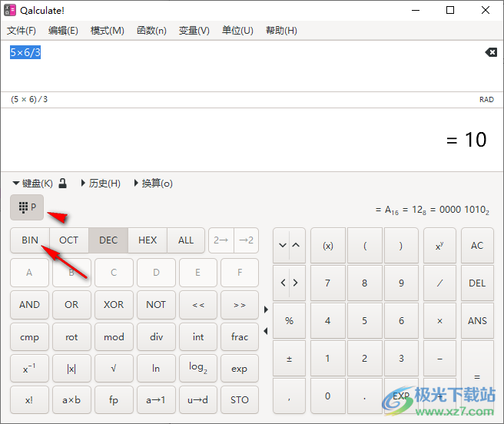Insert the div function
This screenshot has height=424, width=504.
click(x=156, y=337)
